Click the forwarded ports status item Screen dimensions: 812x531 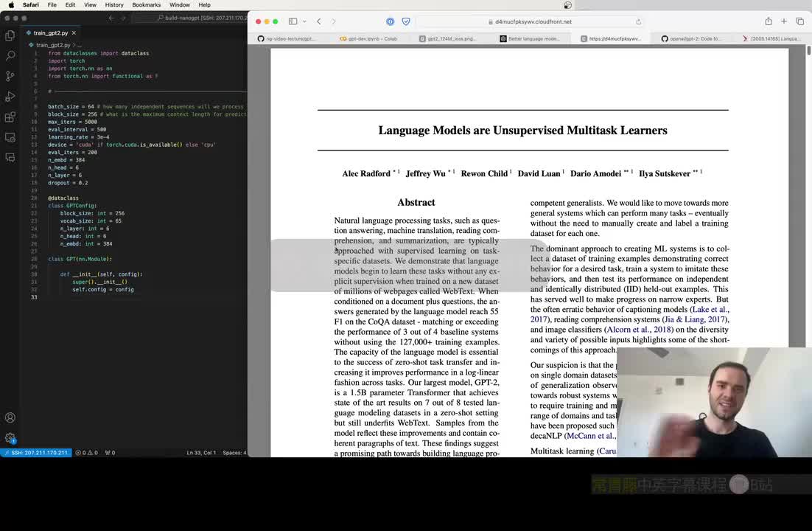click(110, 453)
